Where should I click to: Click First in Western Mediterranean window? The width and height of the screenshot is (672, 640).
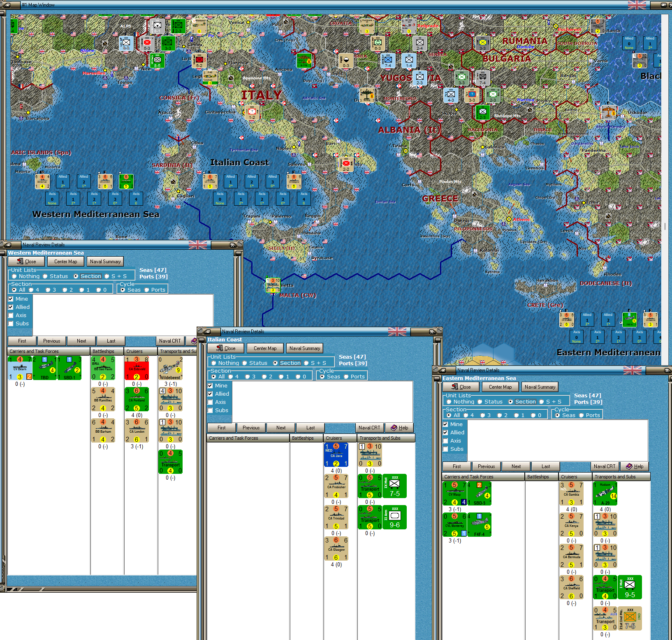(22, 341)
